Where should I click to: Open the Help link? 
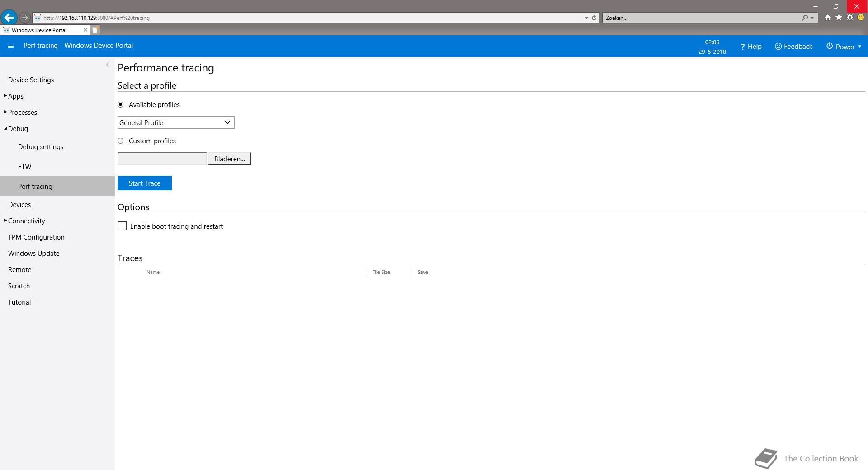click(x=751, y=47)
